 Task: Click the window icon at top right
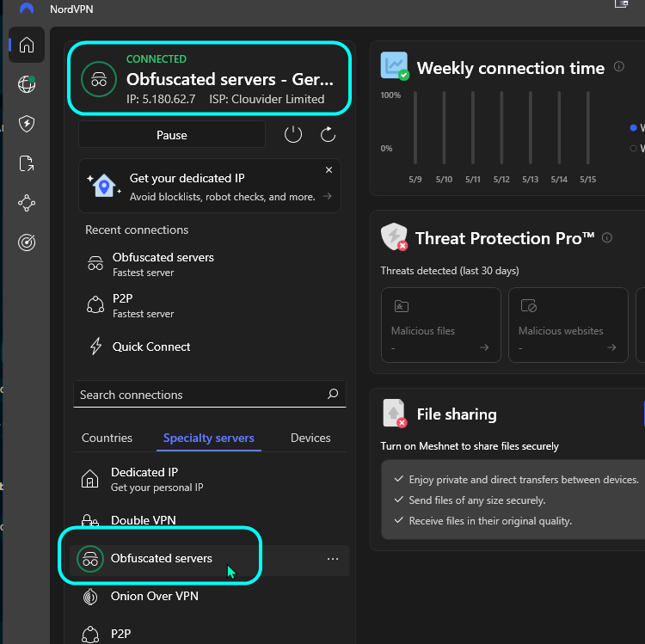point(621,3)
